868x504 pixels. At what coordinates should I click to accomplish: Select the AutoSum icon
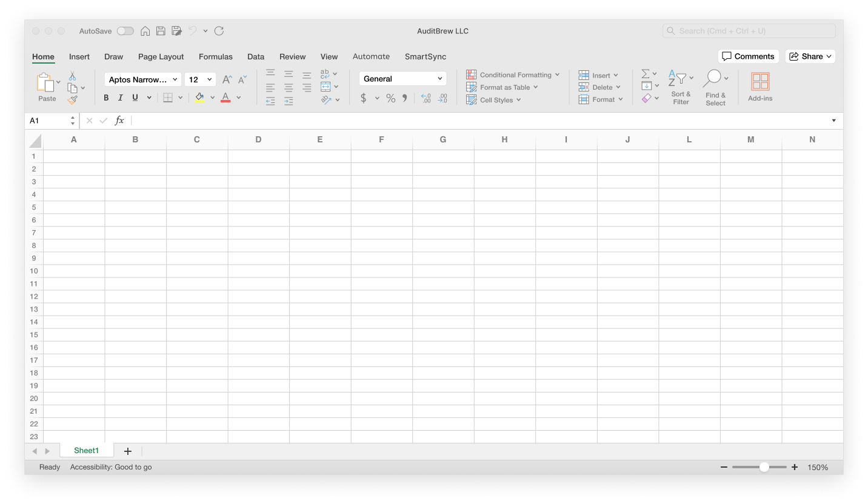[646, 73]
